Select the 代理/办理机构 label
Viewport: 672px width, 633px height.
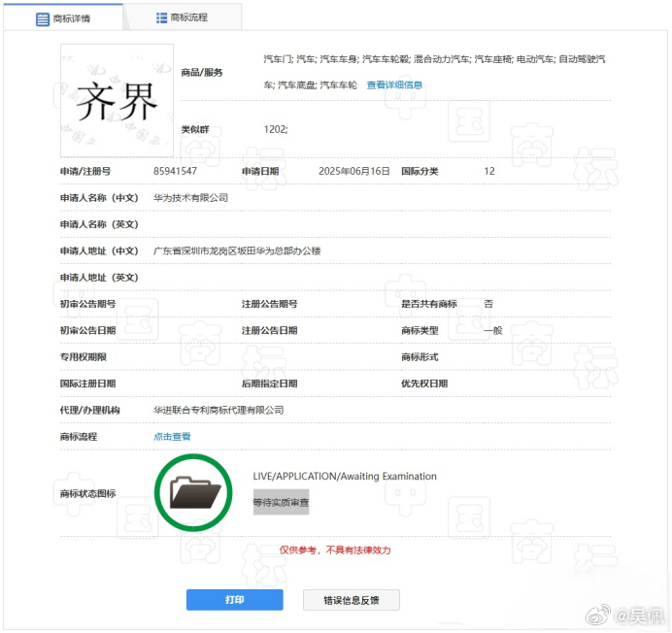coord(90,410)
